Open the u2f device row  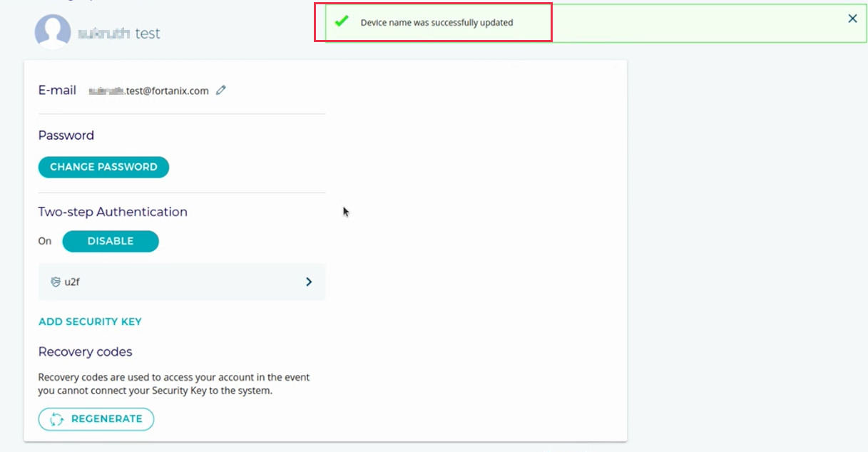[x=181, y=282]
